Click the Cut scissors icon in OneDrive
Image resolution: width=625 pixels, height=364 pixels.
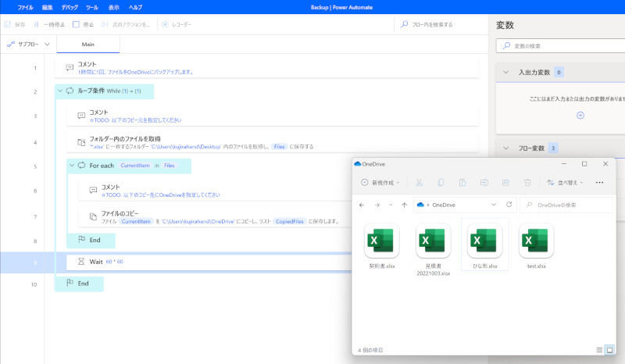point(419,183)
